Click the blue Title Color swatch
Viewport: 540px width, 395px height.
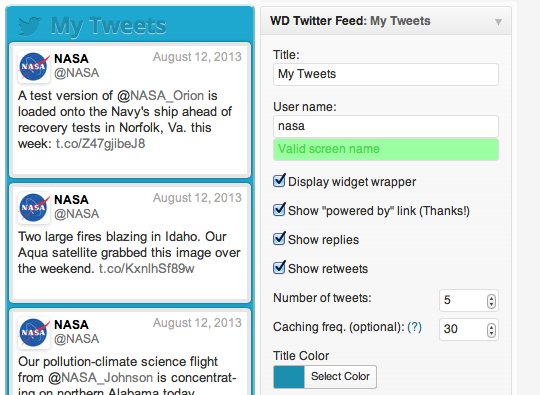tap(289, 377)
